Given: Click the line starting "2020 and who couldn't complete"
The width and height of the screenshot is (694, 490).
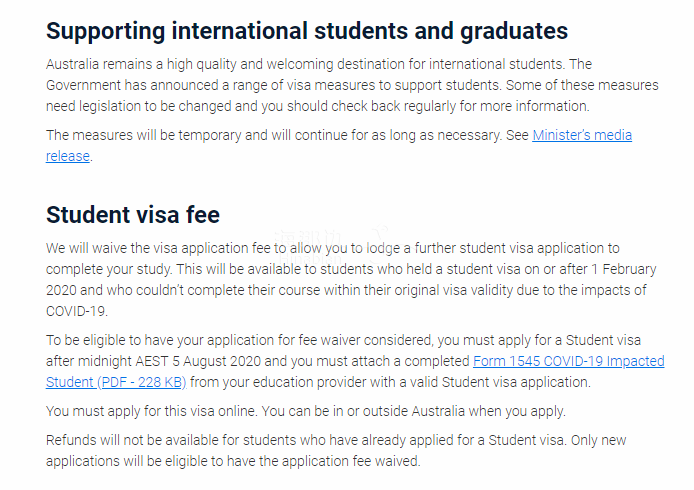Looking at the screenshot, I should coord(346,290).
